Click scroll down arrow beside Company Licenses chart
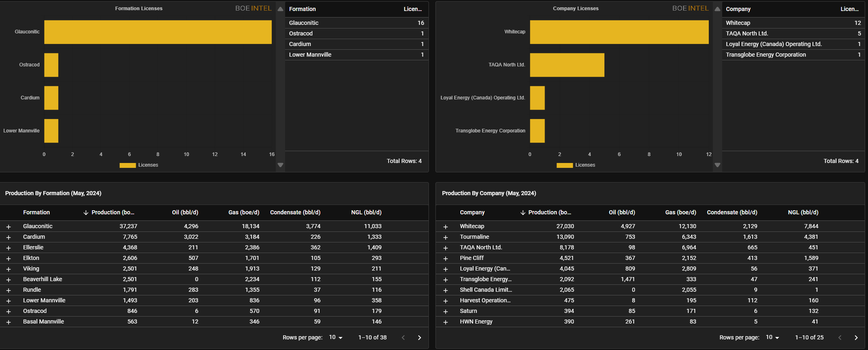Image resolution: width=868 pixels, height=350 pixels. pyautogui.click(x=717, y=165)
